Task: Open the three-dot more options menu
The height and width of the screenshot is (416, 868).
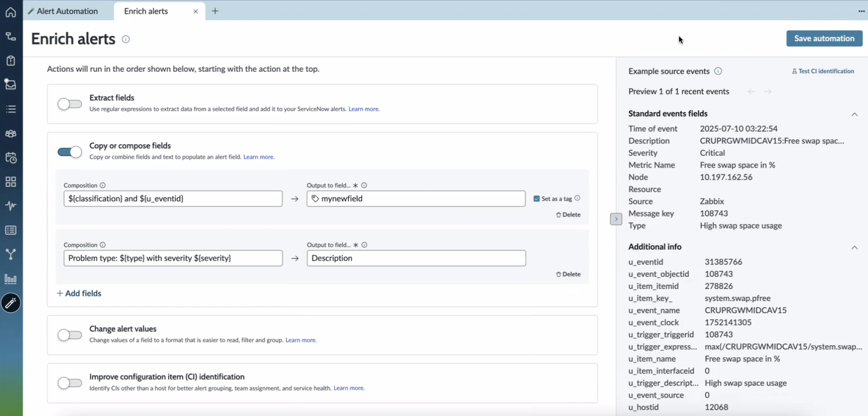Action: pyautogui.click(x=861, y=11)
